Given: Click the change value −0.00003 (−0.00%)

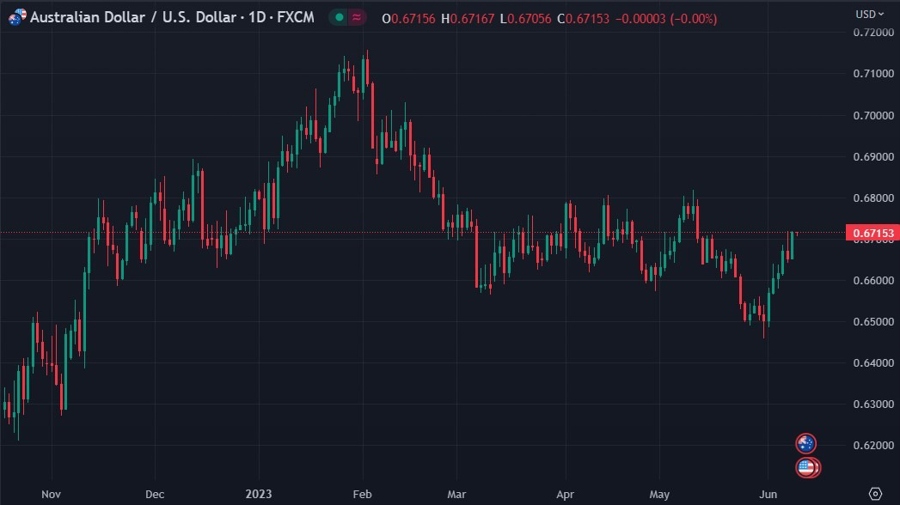Looking at the screenshot, I should pyautogui.click(x=666, y=18).
